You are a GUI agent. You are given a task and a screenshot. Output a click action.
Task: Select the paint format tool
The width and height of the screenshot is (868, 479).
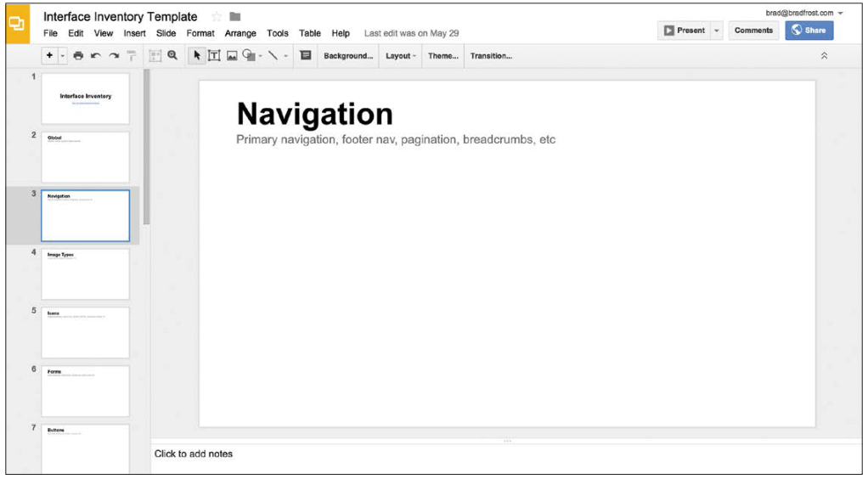click(x=132, y=55)
